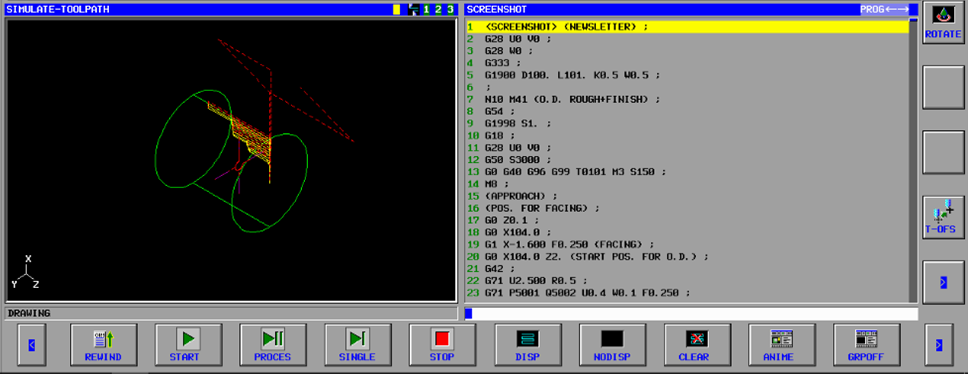This screenshot has height=374, width=968.
Task: Click the ROTATE view button
Action: [x=943, y=23]
